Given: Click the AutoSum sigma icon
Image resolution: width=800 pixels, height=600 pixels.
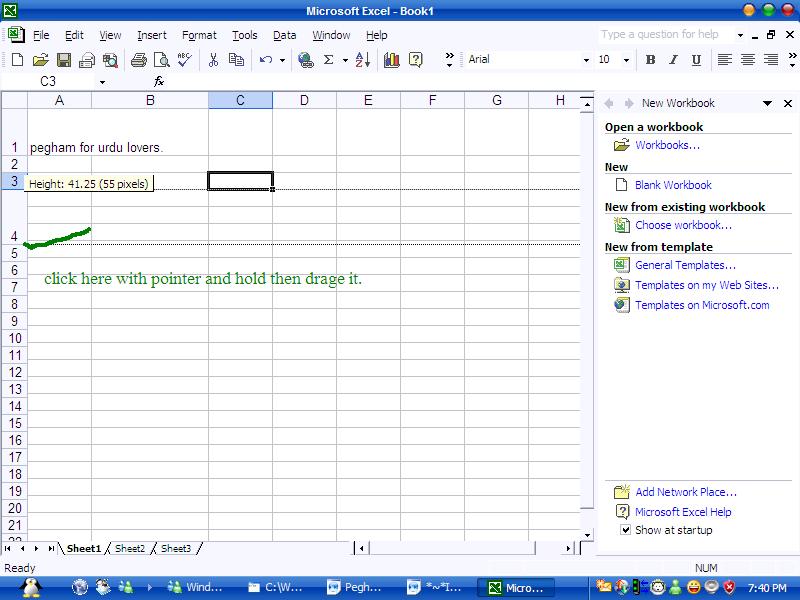Looking at the screenshot, I should pyautogui.click(x=328, y=60).
